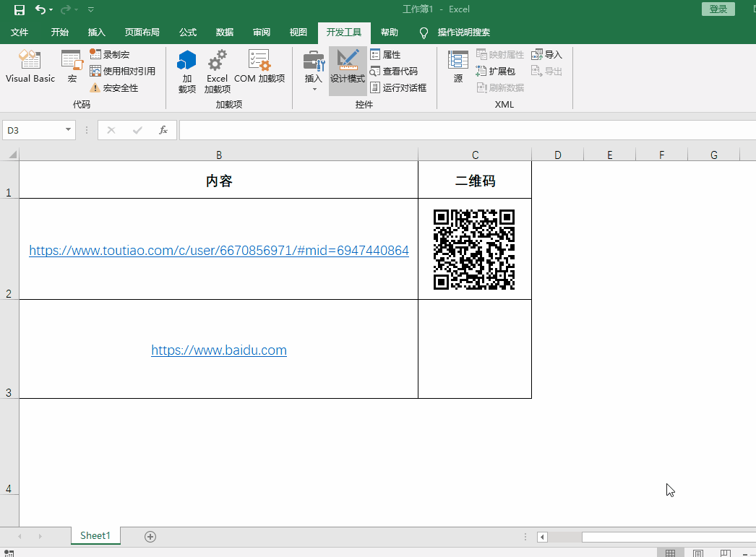Viewport: 756px width, 557px height.
Task: Click into the formula bar
Action: 467,130
